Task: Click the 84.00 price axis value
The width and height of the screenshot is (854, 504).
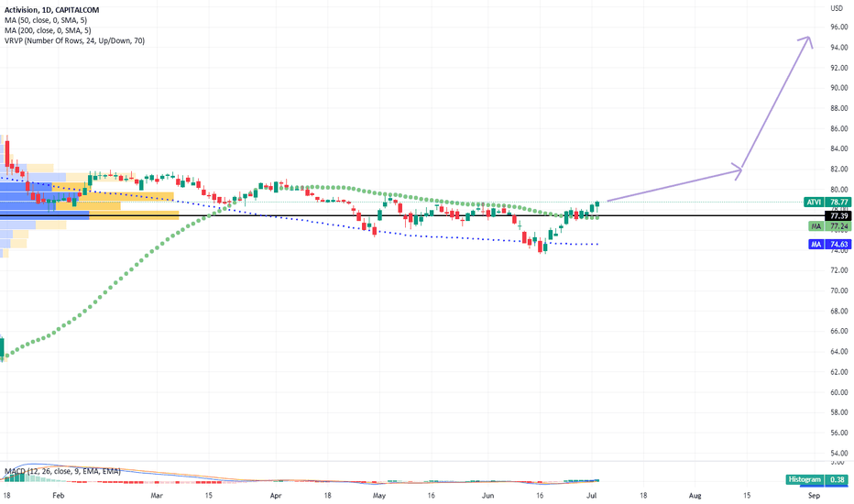Action: click(x=838, y=148)
